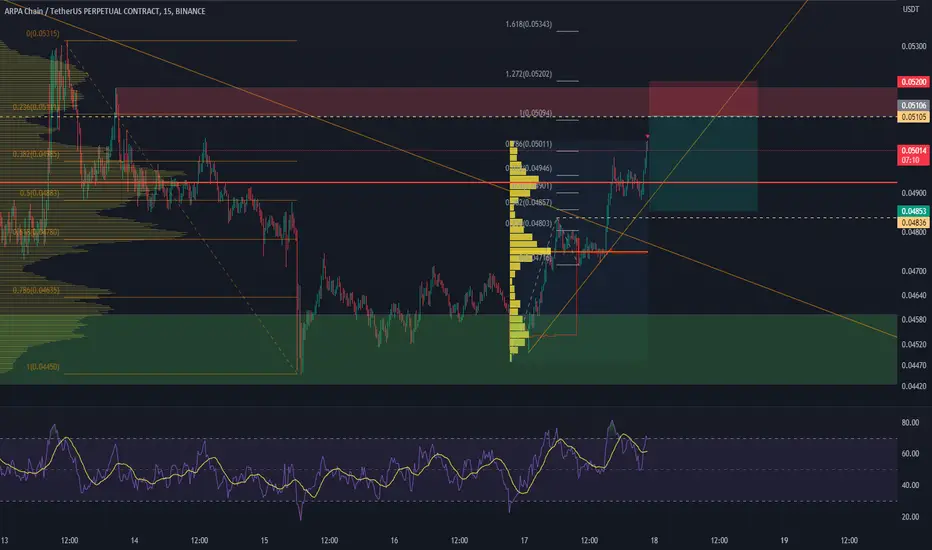Click the USDT currency label on price axis
The height and width of the screenshot is (550, 932).
pos(911,9)
